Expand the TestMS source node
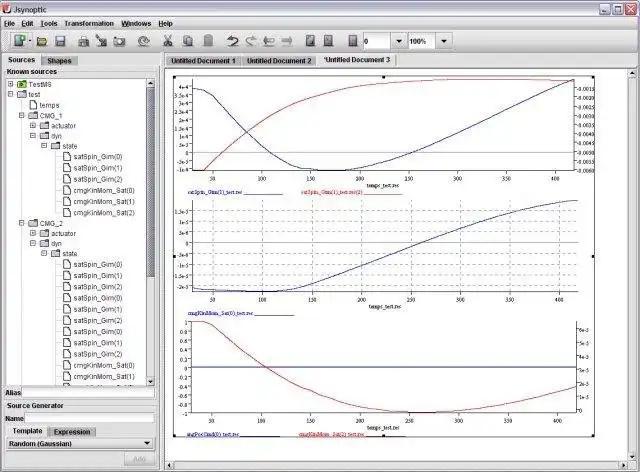This screenshot has height=472, width=640. point(11,84)
